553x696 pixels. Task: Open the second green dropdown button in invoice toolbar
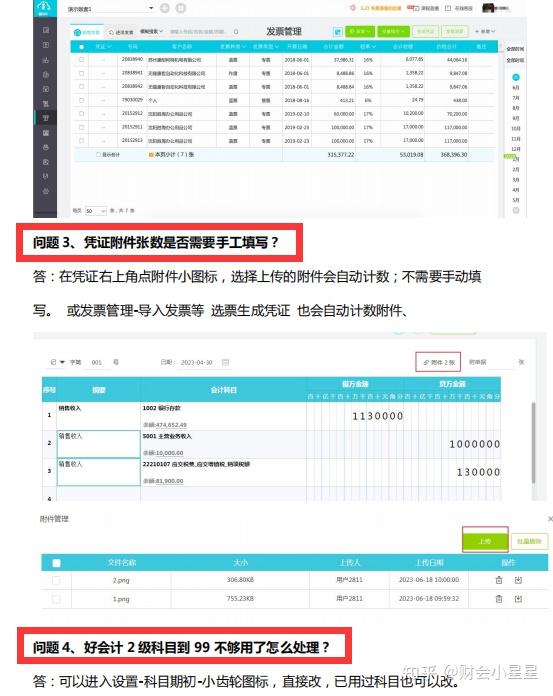pos(394,32)
